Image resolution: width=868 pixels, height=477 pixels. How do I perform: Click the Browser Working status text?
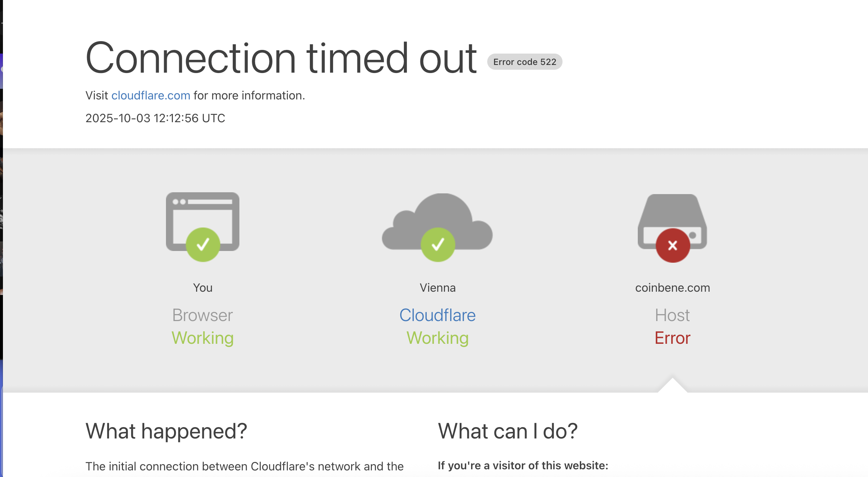(x=203, y=338)
